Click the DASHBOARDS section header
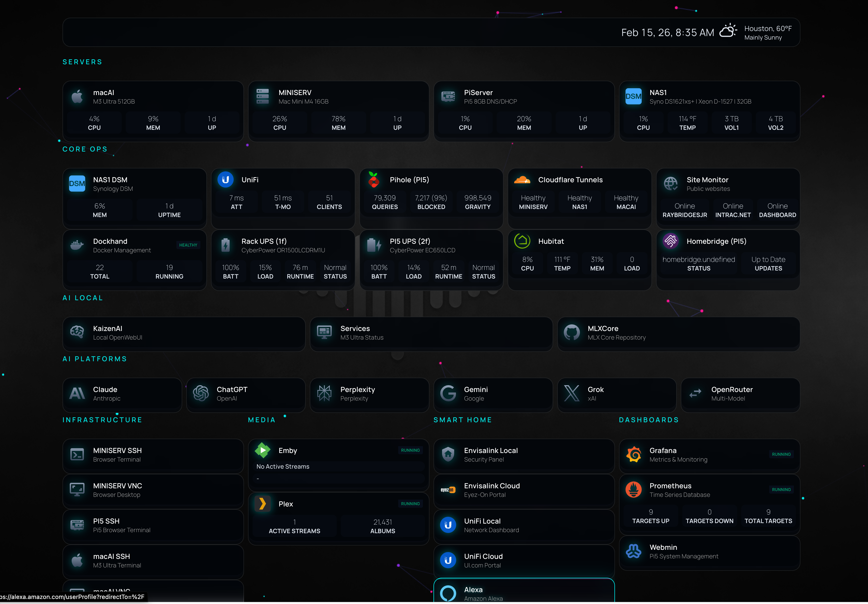Screen dimensions: 868x604 click(x=648, y=419)
